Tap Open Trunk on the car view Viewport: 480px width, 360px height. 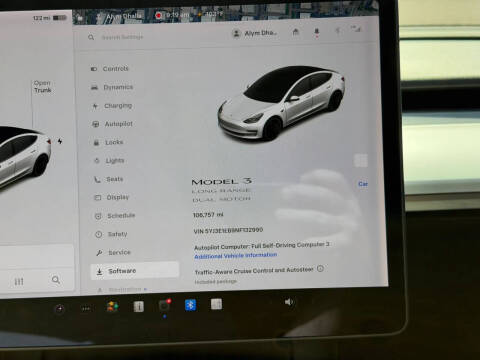point(43,87)
